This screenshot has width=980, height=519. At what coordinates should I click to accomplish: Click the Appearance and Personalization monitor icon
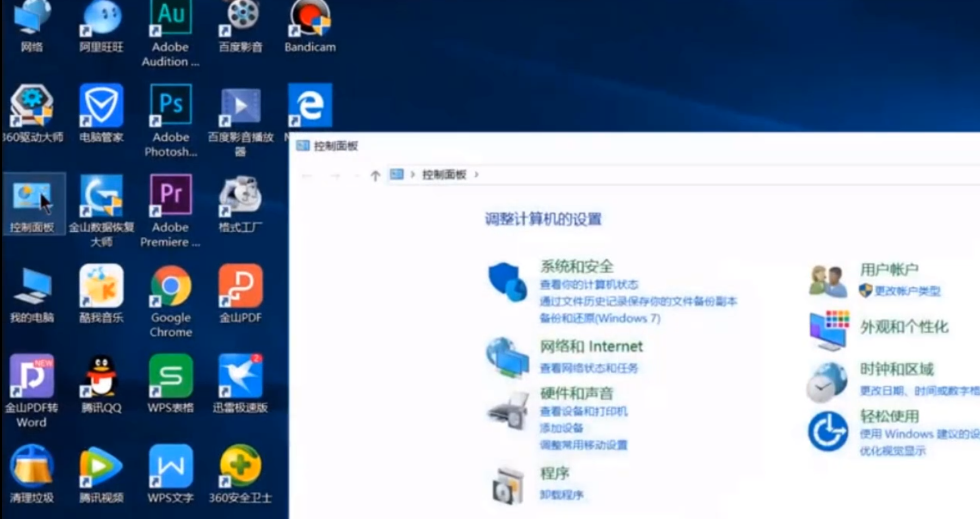point(828,329)
